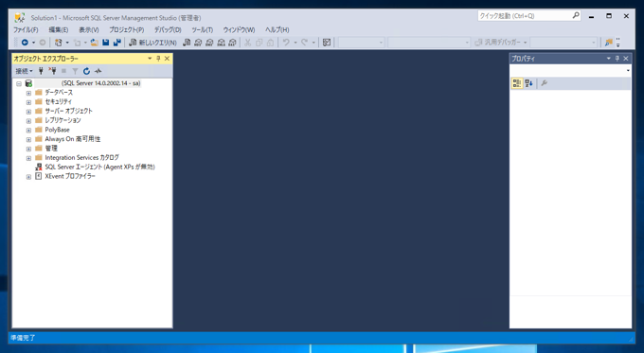Click the Property Pages wrench icon

pyautogui.click(x=545, y=83)
